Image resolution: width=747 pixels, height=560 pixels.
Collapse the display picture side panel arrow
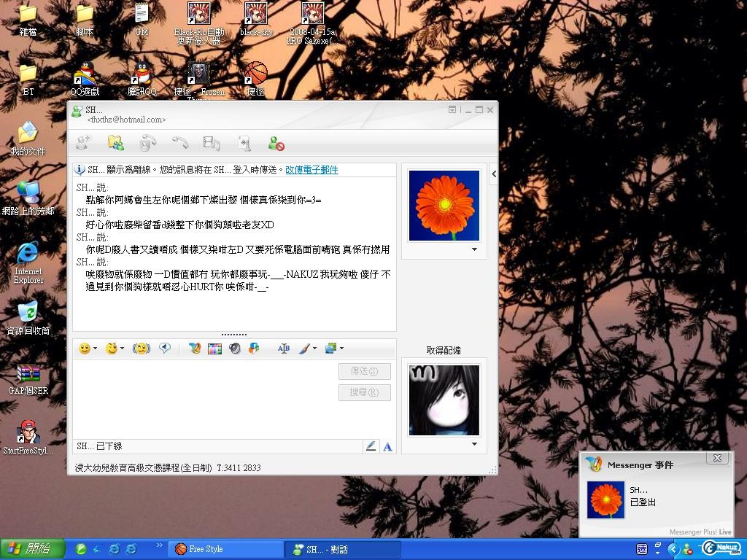coord(494,174)
